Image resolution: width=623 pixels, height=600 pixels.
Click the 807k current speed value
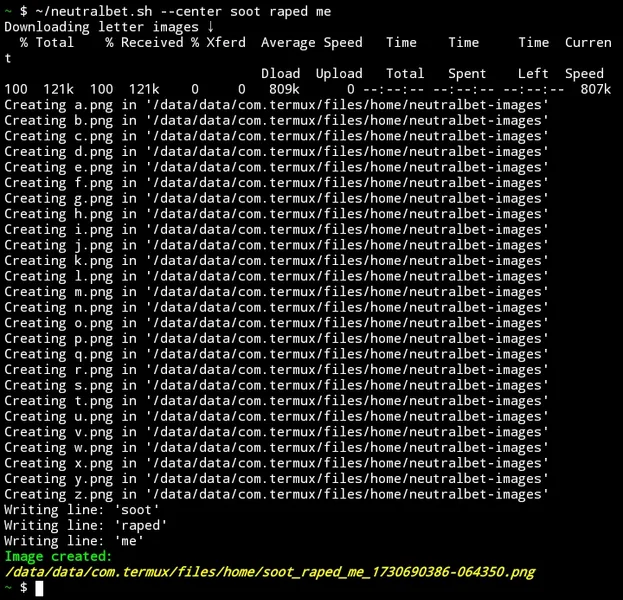595,89
